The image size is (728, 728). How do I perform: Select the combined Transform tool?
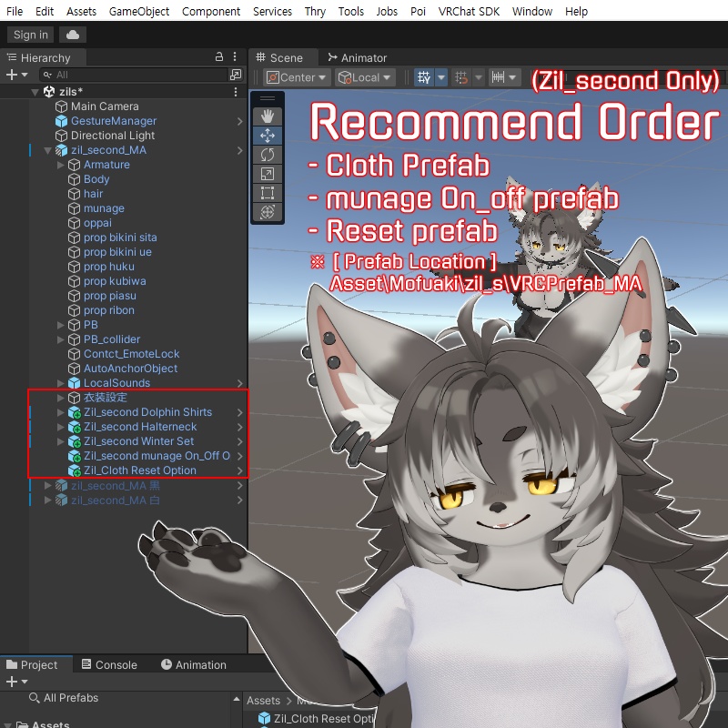pyautogui.click(x=267, y=212)
